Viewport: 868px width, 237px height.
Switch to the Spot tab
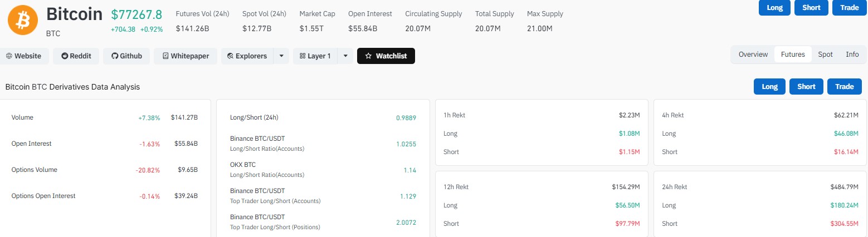[x=825, y=55]
